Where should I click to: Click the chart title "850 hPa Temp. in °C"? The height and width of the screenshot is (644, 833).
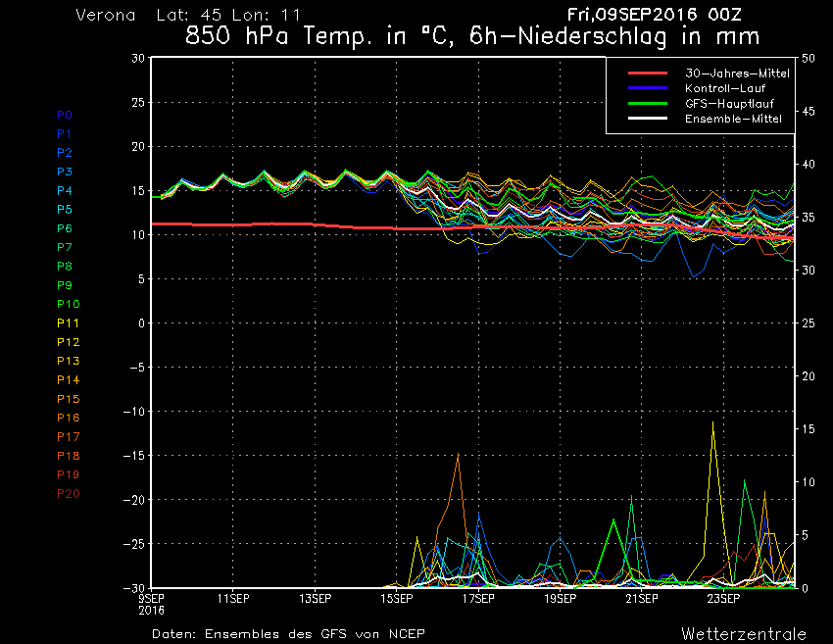tap(319, 36)
